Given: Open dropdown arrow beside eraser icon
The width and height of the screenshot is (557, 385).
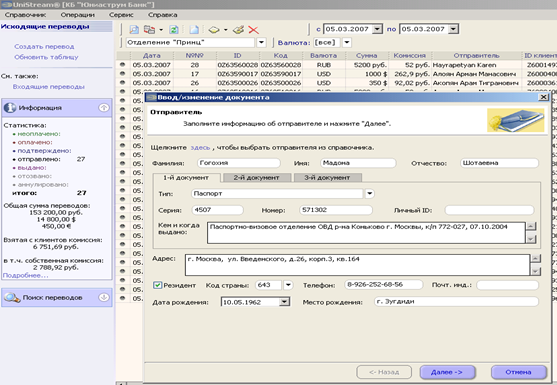Looking at the screenshot, I should [226, 30].
